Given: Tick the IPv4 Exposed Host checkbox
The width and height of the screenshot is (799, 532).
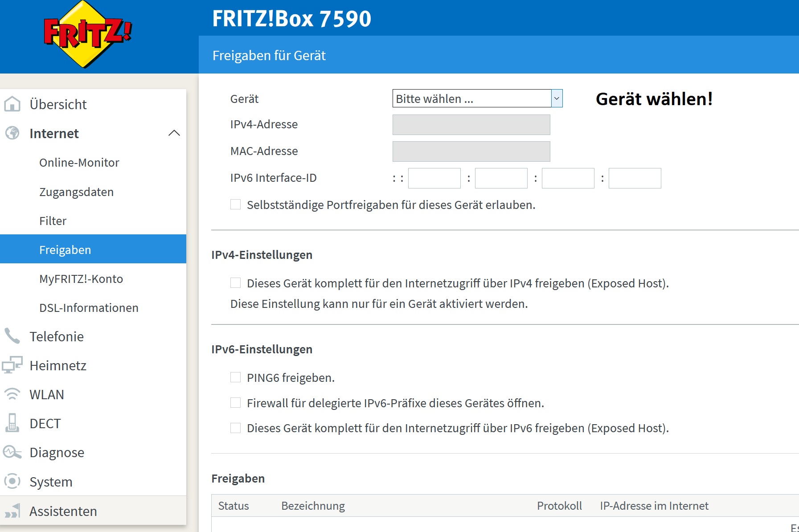Looking at the screenshot, I should coord(235,283).
